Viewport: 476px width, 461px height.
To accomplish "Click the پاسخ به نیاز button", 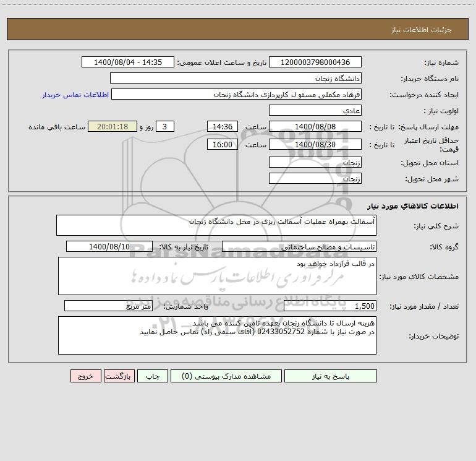I will [x=331, y=376].
